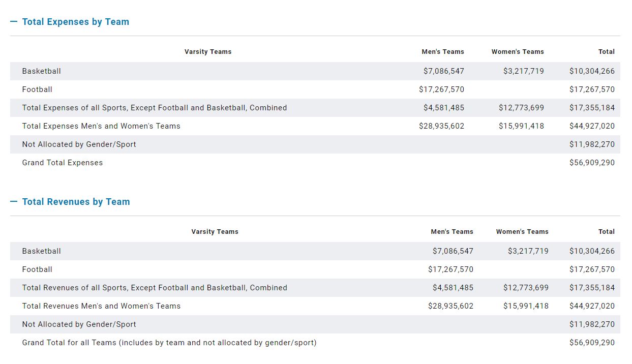Screen dimensions: 632x364
Task: Select the Football row in revenues table
Action: click(x=37, y=269)
